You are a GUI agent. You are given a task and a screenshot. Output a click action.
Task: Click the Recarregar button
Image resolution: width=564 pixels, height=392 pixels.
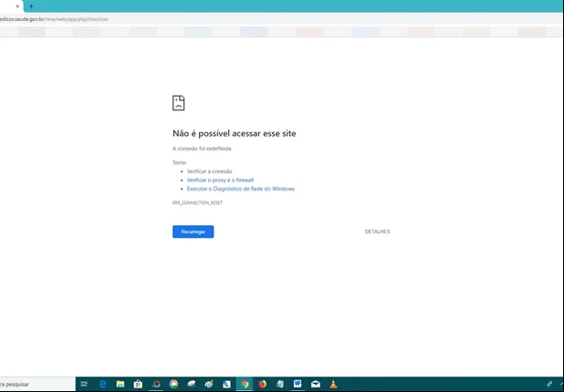193,232
